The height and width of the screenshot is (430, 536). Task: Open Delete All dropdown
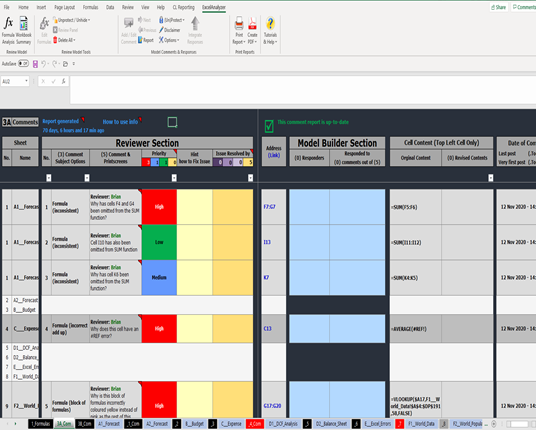click(x=64, y=40)
